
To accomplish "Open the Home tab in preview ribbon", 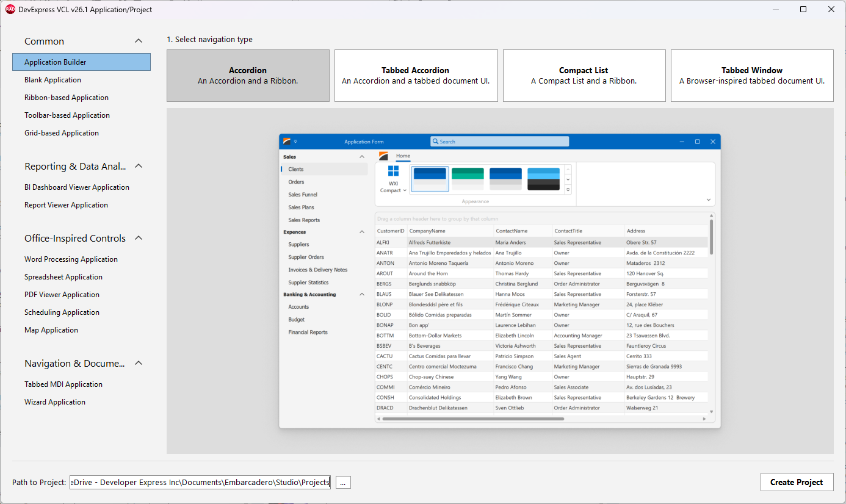I will coord(403,156).
